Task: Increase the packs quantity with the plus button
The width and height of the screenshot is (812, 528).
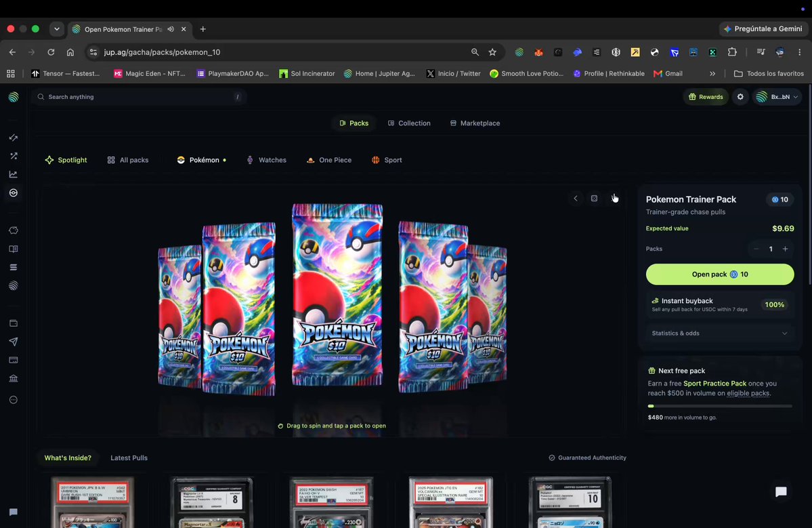Action: [x=785, y=249]
